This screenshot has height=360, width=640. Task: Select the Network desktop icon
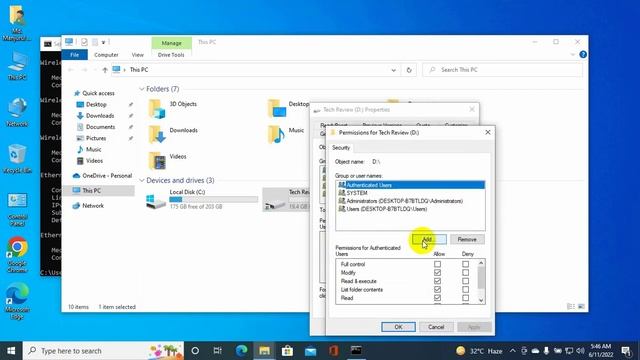coord(17,112)
